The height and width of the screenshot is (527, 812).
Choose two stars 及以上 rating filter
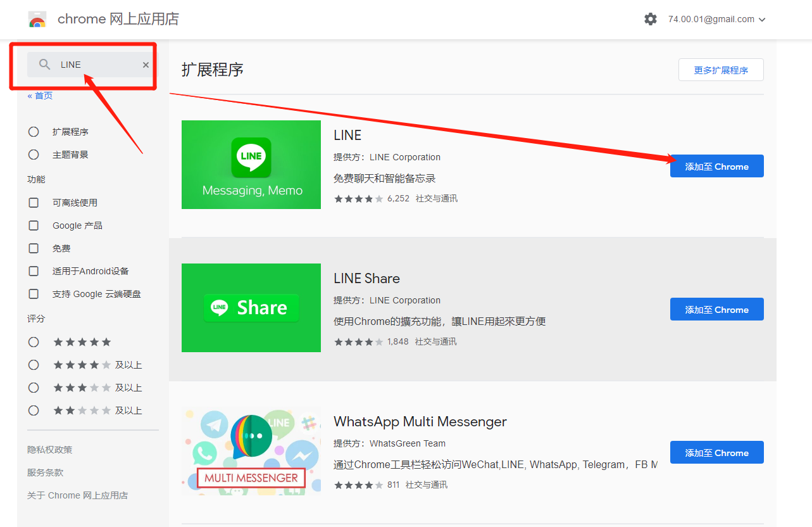click(x=34, y=410)
